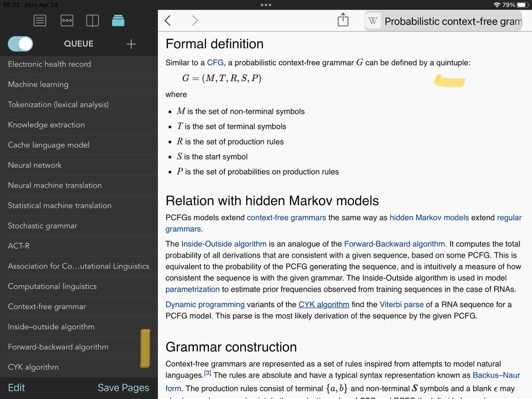Tap the G = (M,T,R,S,P) formula
The width and height of the screenshot is (532, 399).
pos(222,78)
